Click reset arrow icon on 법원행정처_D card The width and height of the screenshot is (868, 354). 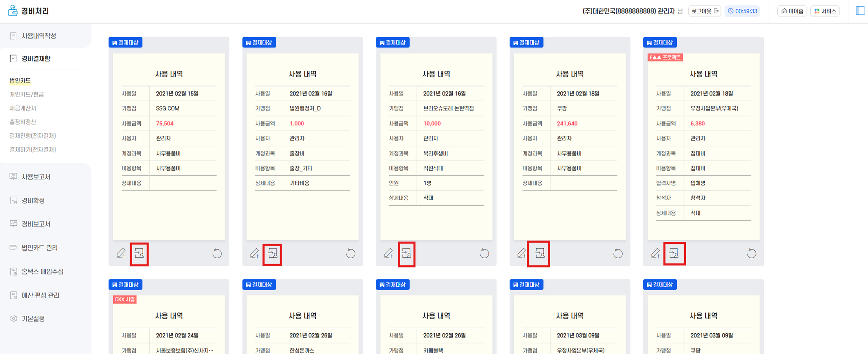[x=351, y=253]
